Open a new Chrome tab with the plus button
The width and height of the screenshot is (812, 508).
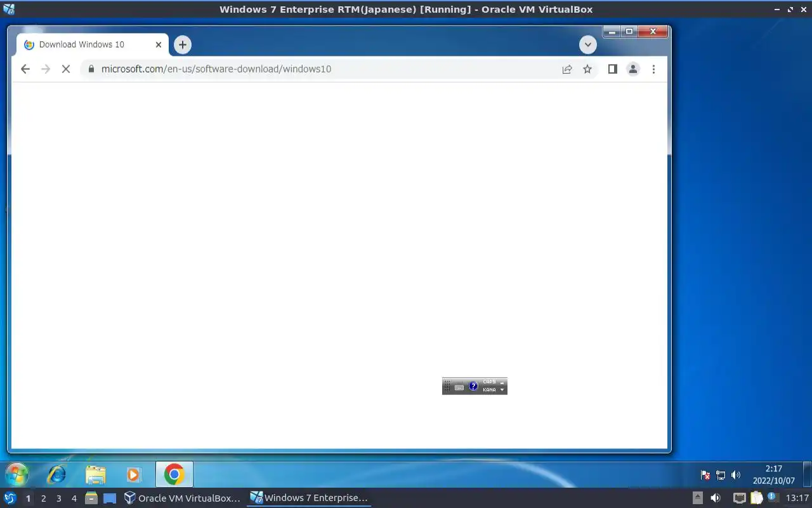pyautogui.click(x=183, y=44)
